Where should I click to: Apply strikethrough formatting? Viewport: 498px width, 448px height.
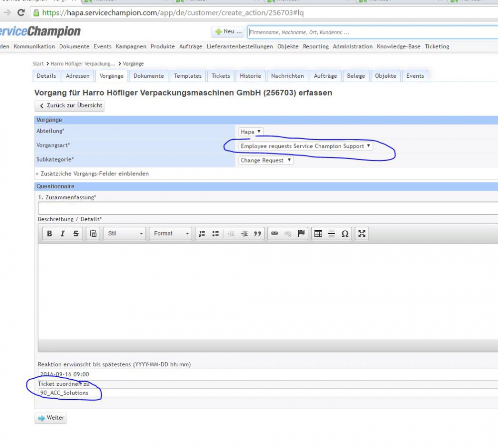coord(76,234)
